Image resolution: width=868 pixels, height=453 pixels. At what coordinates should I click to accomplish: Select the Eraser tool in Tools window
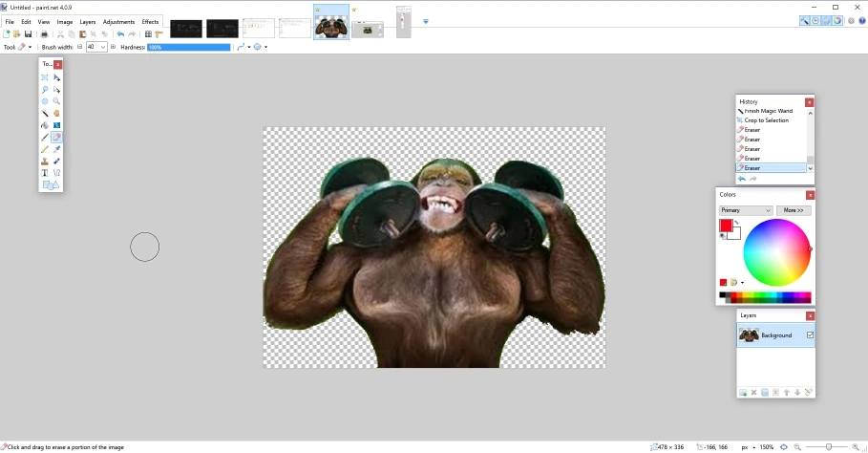click(56, 138)
